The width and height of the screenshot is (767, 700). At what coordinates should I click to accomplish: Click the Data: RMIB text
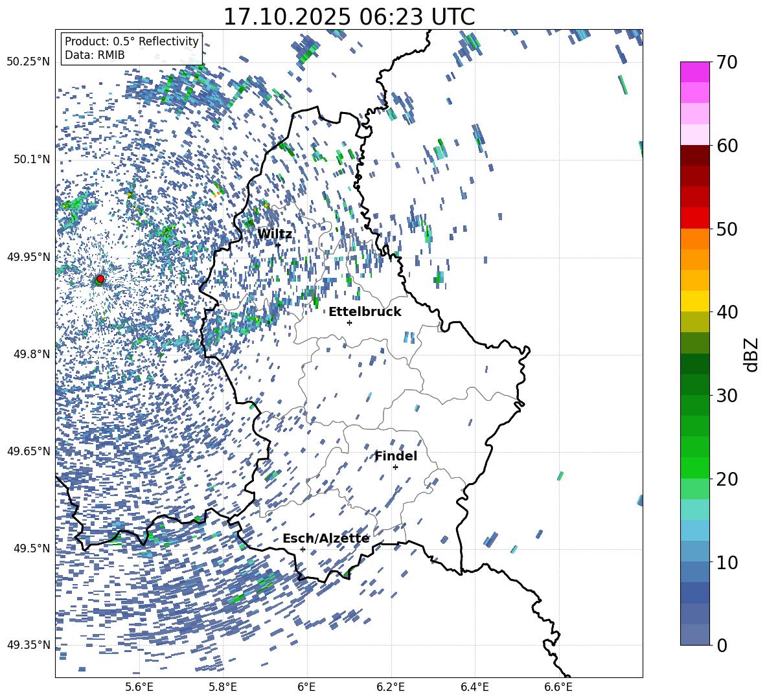[x=95, y=55]
